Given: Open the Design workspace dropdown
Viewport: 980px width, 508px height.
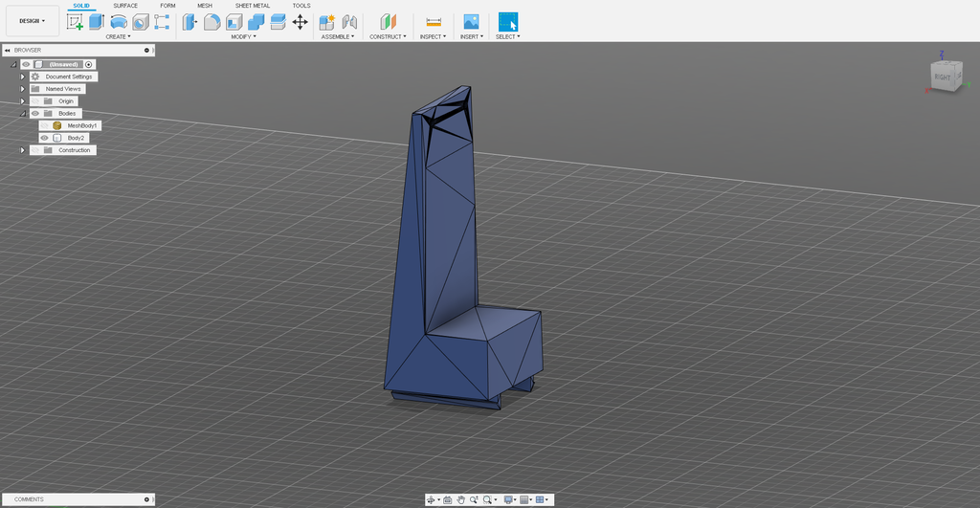Looking at the screenshot, I should point(32,21).
